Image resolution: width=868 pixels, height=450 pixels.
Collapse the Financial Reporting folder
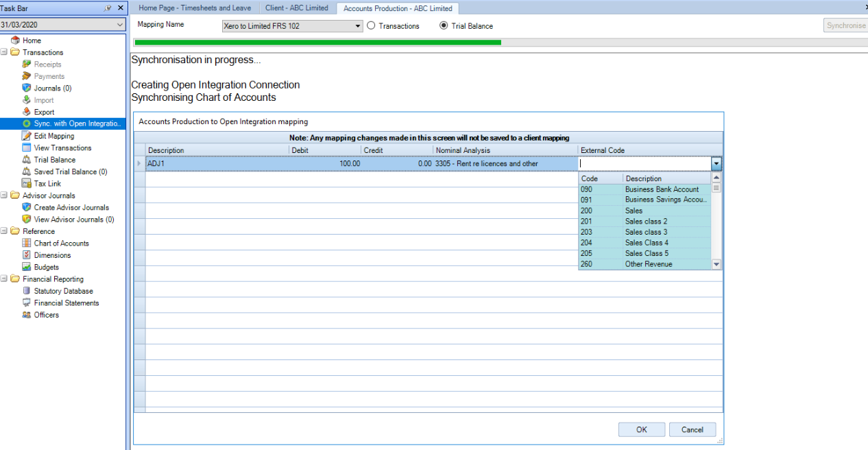[4, 279]
